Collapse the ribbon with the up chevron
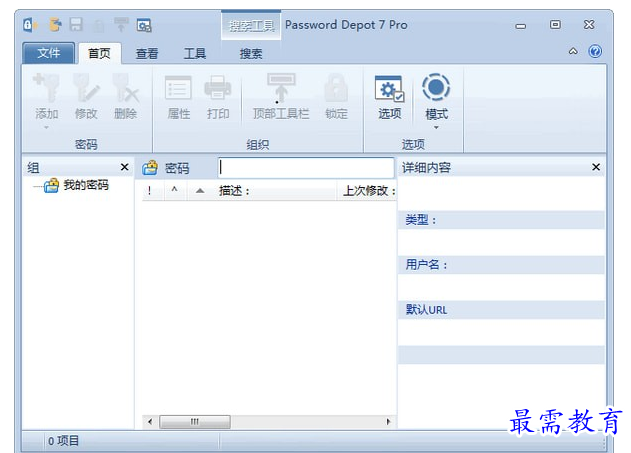The width and height of the screenshot is (631, 453). (x=573, y=51)
